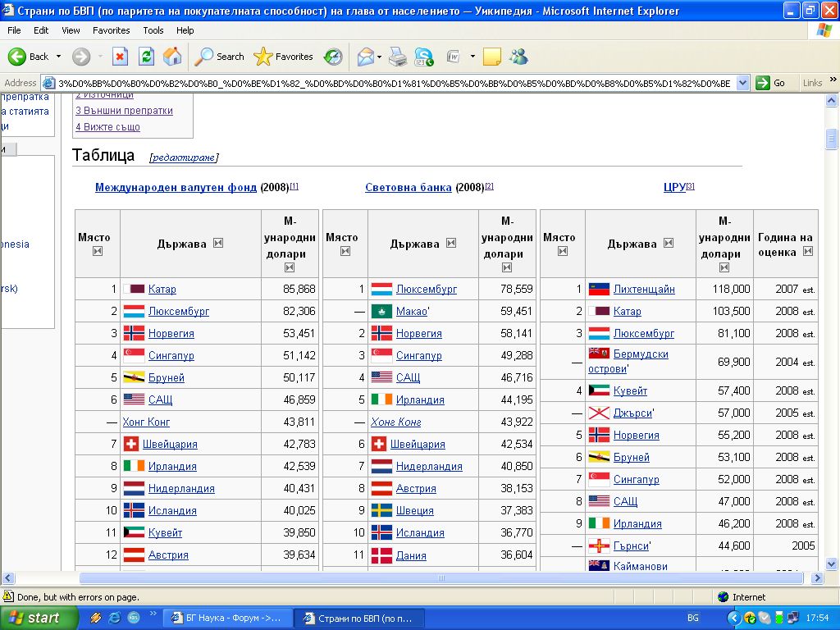
Task: Open the Messenger icon in the toolbar
Action: coord(518,57)
